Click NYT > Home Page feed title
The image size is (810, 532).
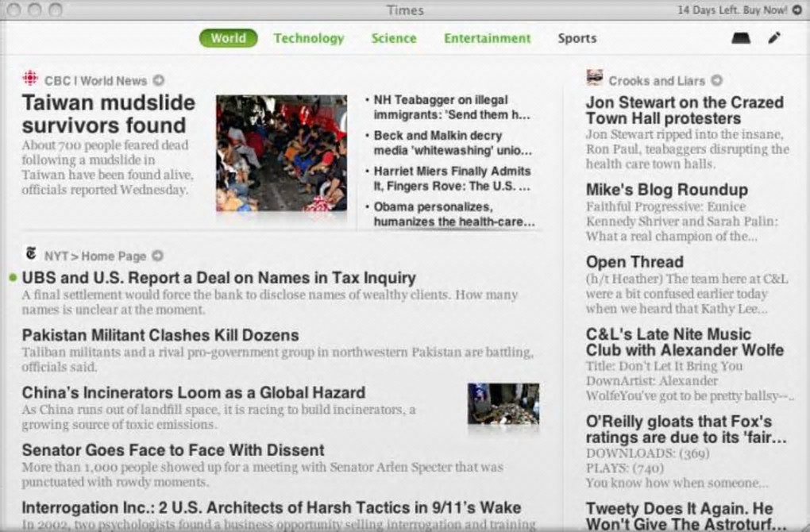(95, 256)
